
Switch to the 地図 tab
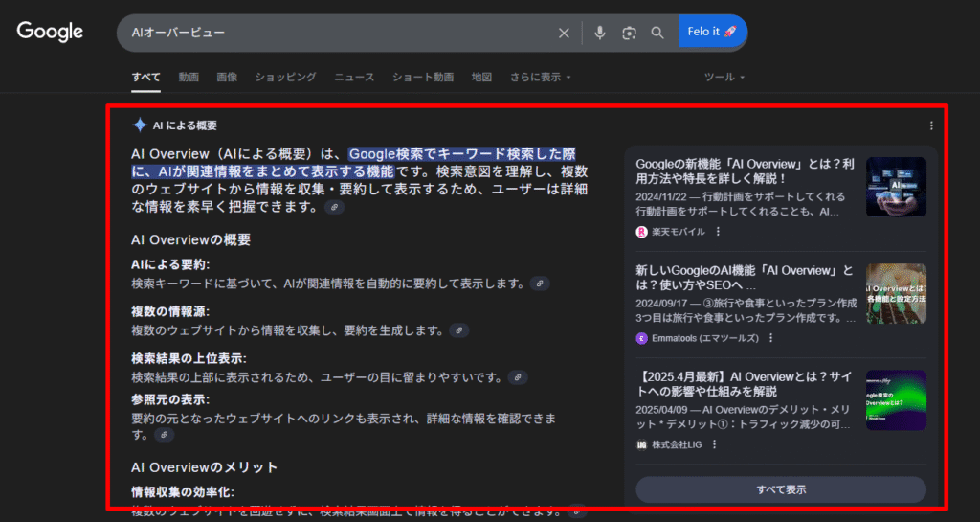point(481,77)
